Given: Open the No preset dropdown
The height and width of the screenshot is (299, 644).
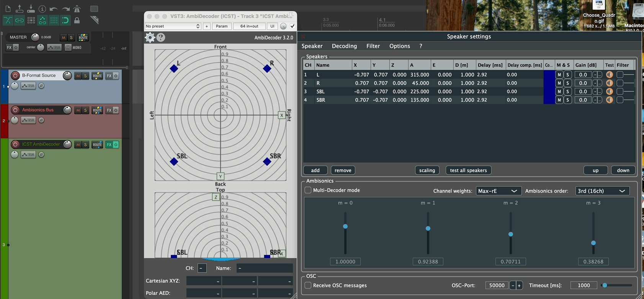Looking at the screenshot, I should (173, 26).
